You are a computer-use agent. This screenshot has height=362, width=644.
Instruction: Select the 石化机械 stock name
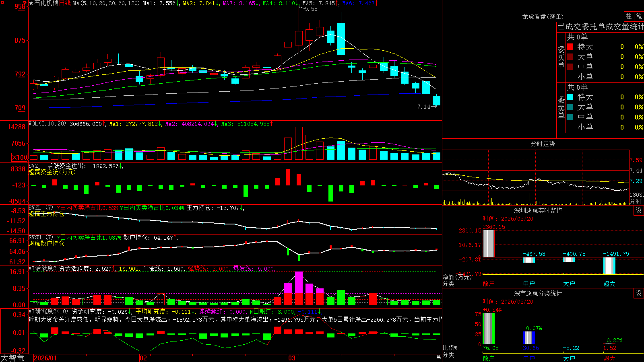(x=46, y=3)
